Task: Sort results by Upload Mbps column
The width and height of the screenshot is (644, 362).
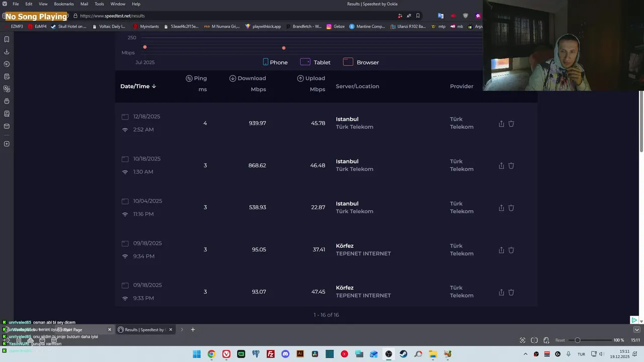Action: pos(311,83)
